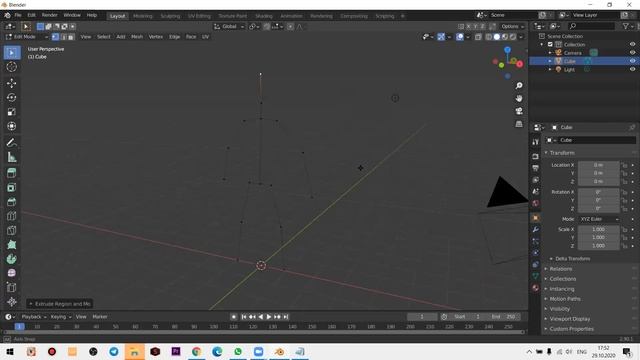The height and width of the screenshot is (360, 640).
Task: Select the Smooth tool
Action: [12, 273]
